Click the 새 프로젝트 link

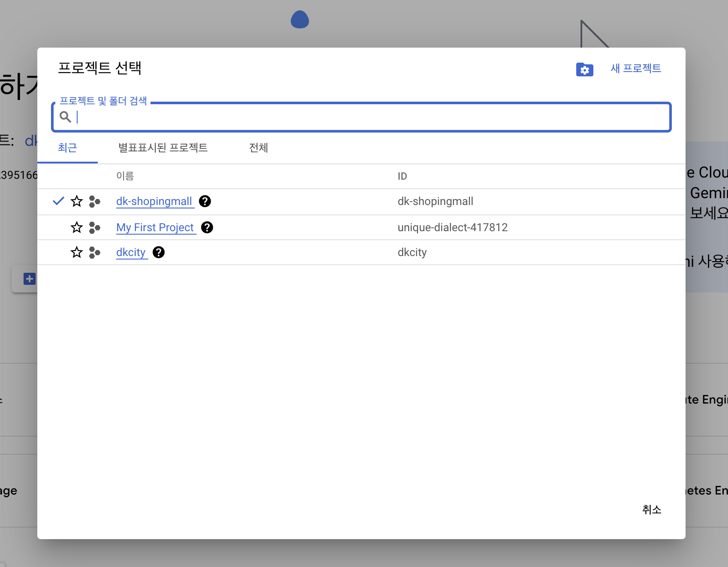[635, 68]
